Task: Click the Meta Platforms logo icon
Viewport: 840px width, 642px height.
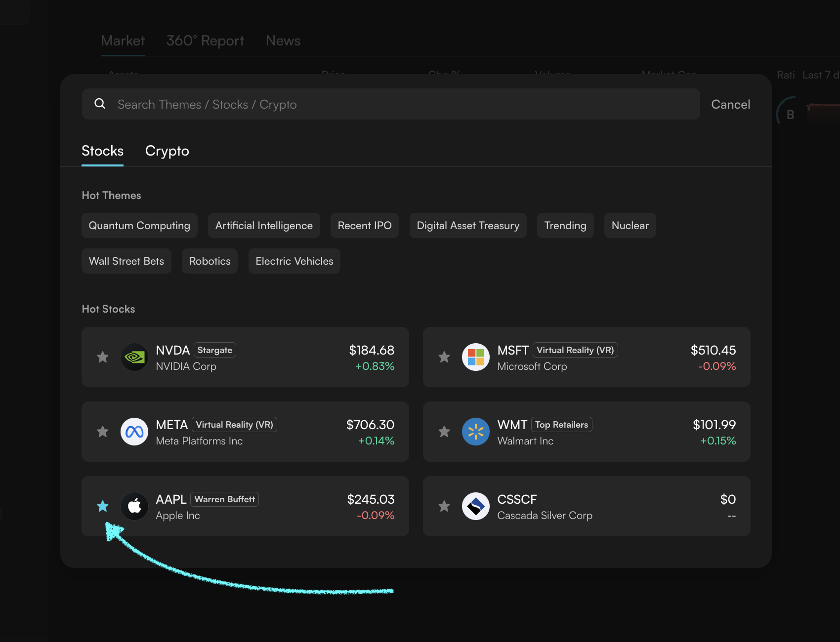Action: pos(134,432)
